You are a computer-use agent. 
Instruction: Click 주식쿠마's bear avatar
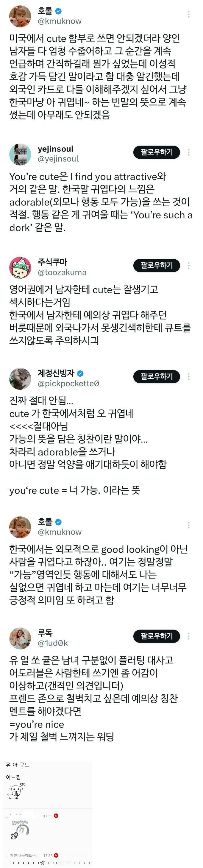click(20, 267)
